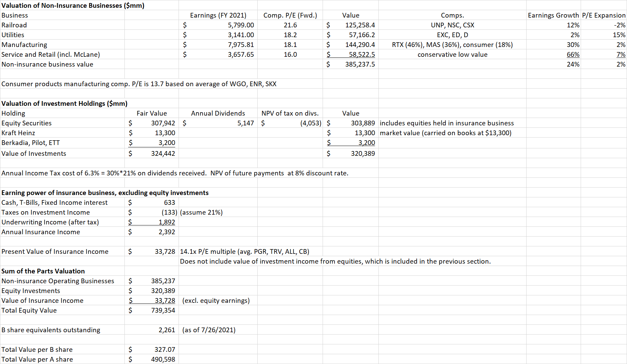Click the 'Berkadia, Pilot, ETT' label
The height and width of the screenshot is (364, 627).
[x=30, y=143]
